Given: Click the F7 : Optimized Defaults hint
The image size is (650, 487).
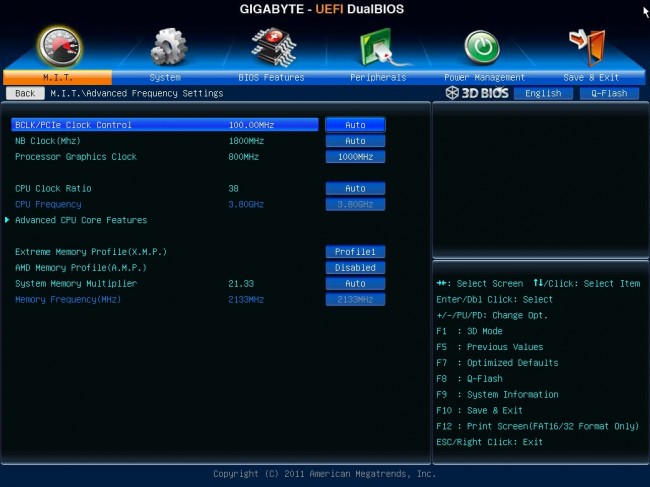Looking at the screenshot, I should 497,363.
